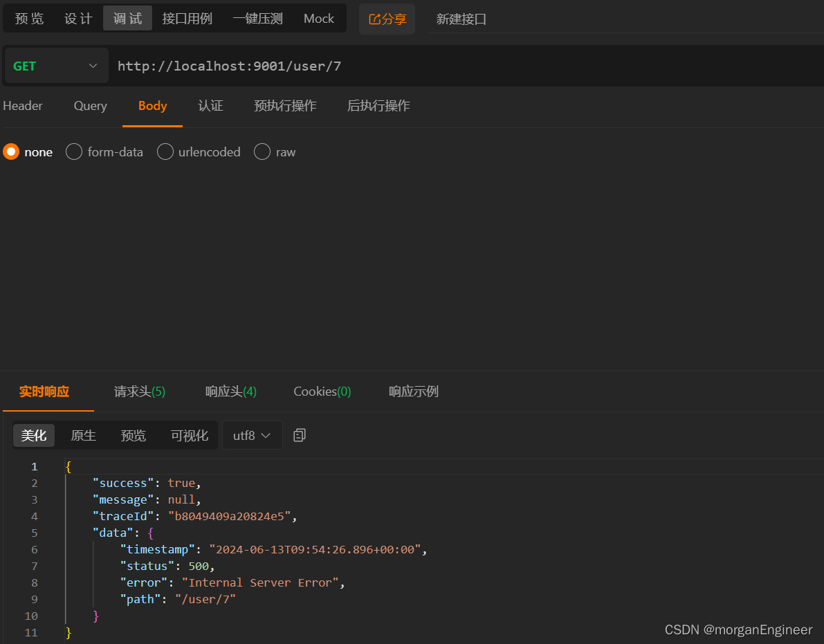Show the 响应头(4) tab

pyautogui.click(x=231, y=392)
